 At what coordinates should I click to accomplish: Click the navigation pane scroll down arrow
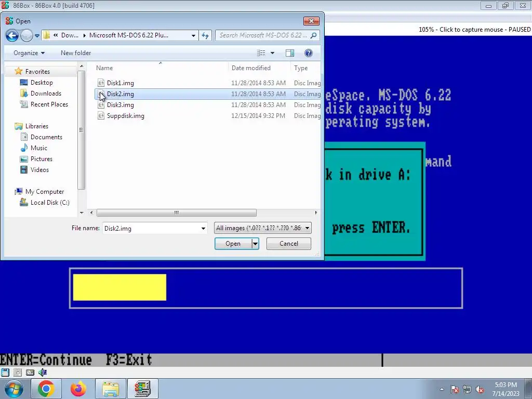click(82, 212)
